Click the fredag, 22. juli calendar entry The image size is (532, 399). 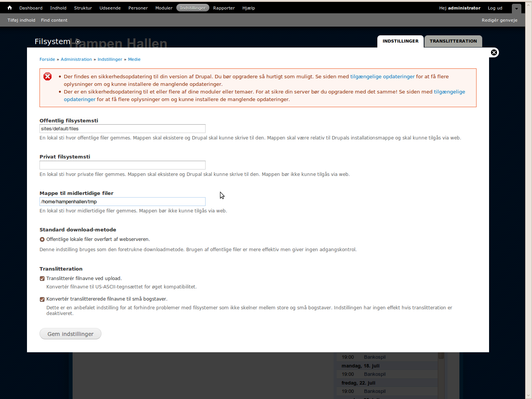(x=358, y=383)
